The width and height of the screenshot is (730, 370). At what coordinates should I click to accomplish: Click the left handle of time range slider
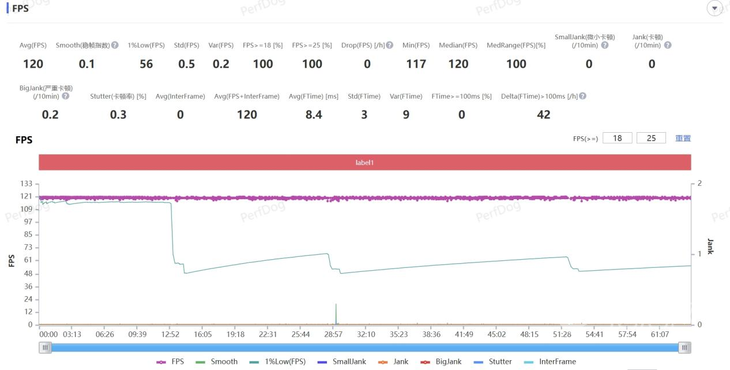45,347
